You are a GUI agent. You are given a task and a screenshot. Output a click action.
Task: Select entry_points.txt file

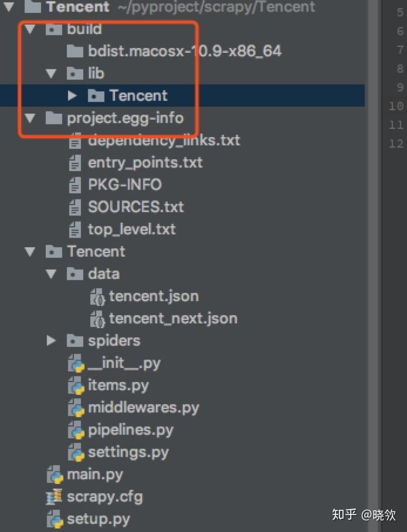[145, 162]
